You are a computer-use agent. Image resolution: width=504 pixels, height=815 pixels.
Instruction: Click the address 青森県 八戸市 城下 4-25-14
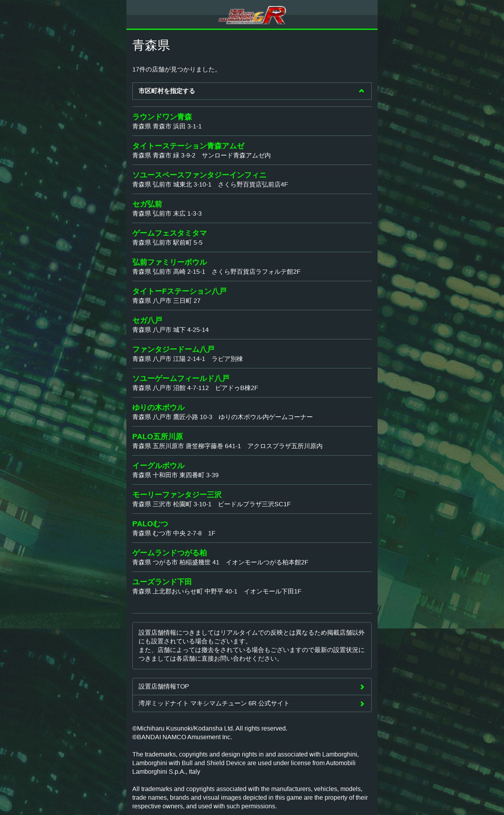(x=171, y=330)
